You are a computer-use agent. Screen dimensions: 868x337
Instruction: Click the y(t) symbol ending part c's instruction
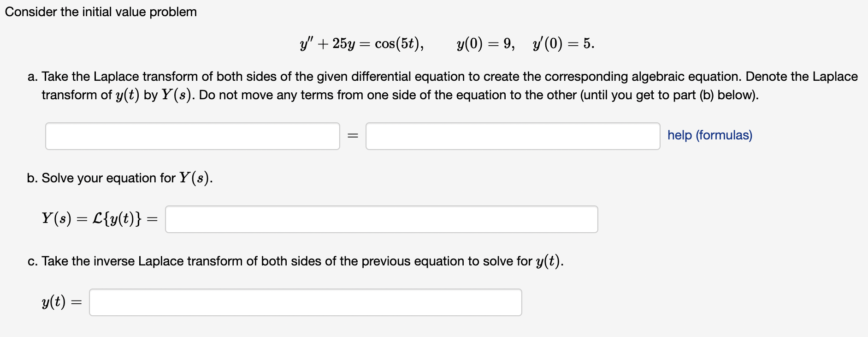pos(548,261)
